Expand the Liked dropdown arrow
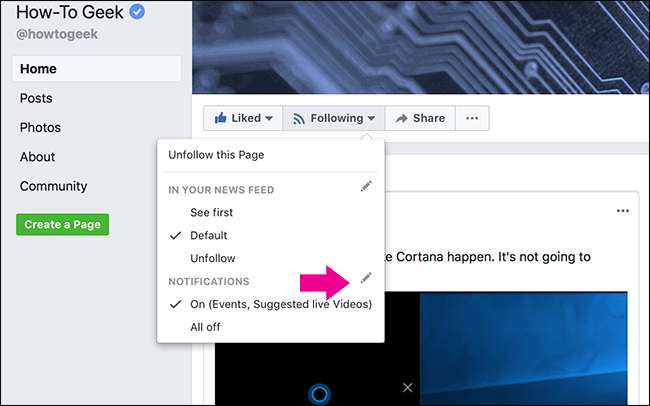The image size is (650, 406). point(269,118)
